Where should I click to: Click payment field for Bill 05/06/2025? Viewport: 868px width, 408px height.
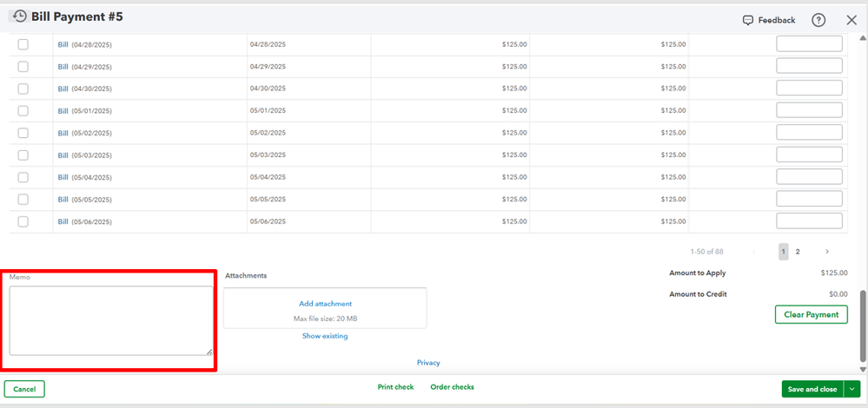(809, 220)
